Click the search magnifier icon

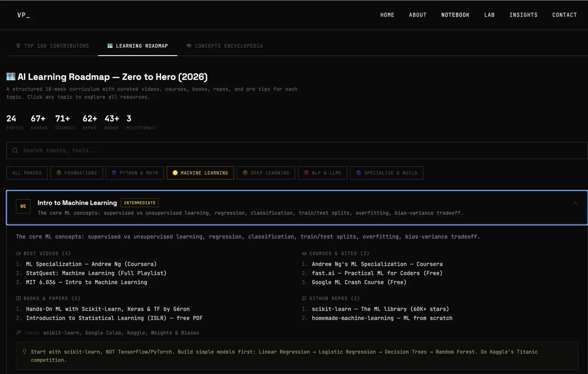coord(15,150)
